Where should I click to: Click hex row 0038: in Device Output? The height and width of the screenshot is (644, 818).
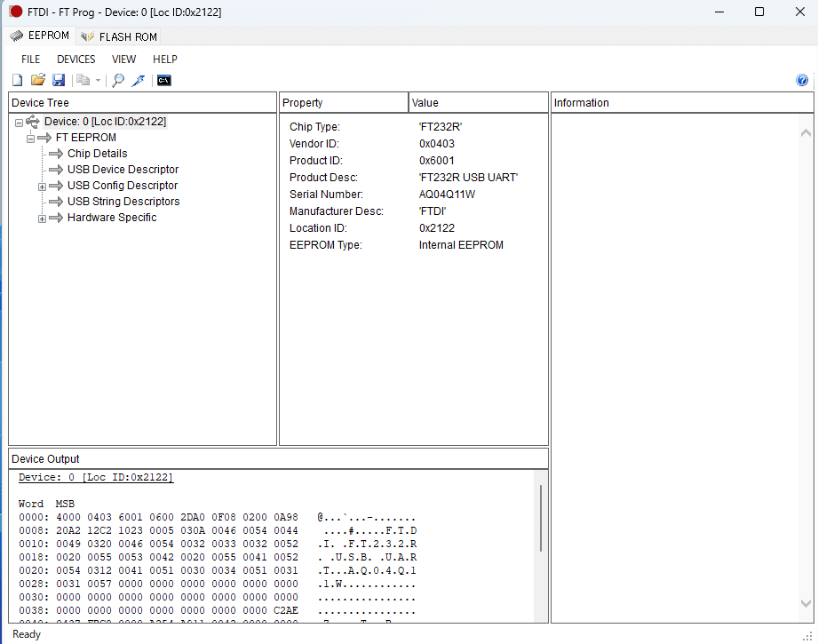click(x=217, y=610)
